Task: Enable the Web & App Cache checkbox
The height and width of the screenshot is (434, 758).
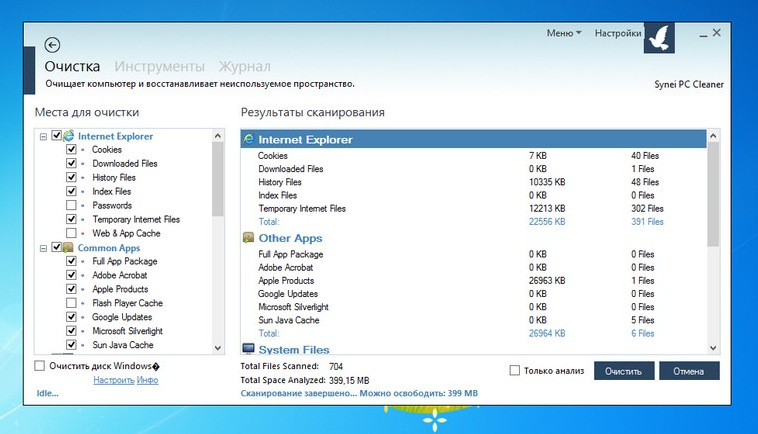Action: [x=71, y=233]
